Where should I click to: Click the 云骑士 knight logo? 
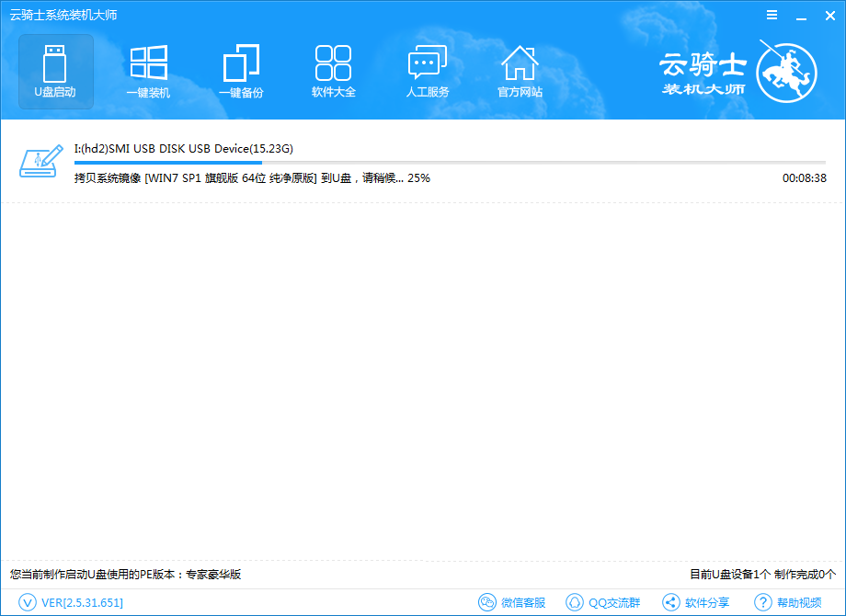click(786, 72)
